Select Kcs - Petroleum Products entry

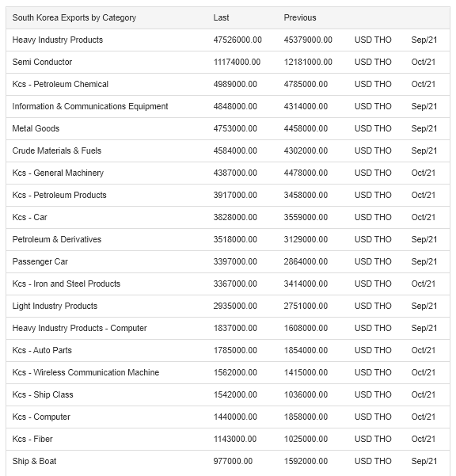59,195
